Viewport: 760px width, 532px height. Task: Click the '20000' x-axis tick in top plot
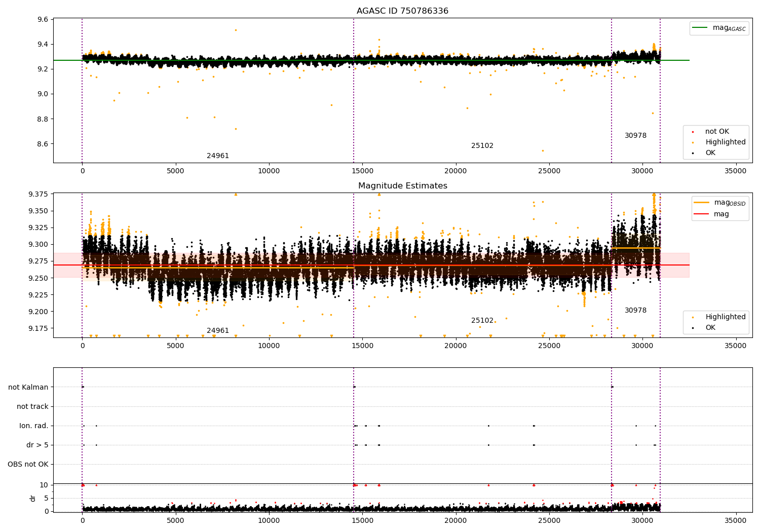tap(455, 171)
